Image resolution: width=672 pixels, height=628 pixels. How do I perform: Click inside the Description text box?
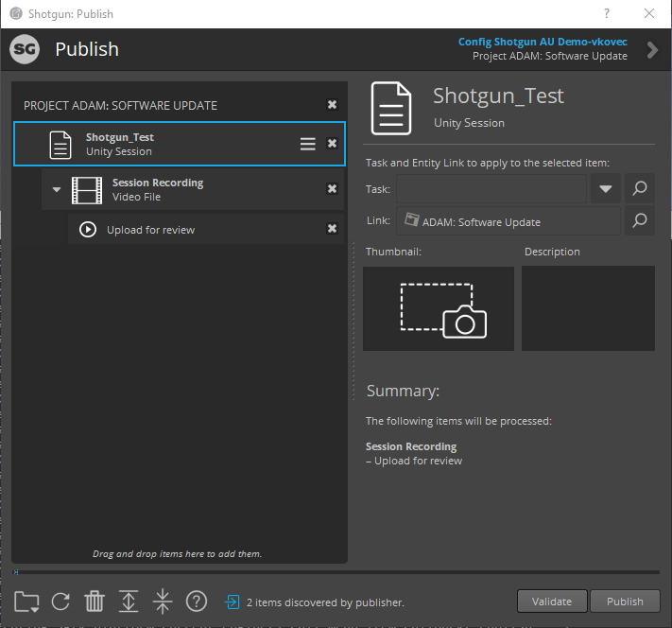coord(588,308)
